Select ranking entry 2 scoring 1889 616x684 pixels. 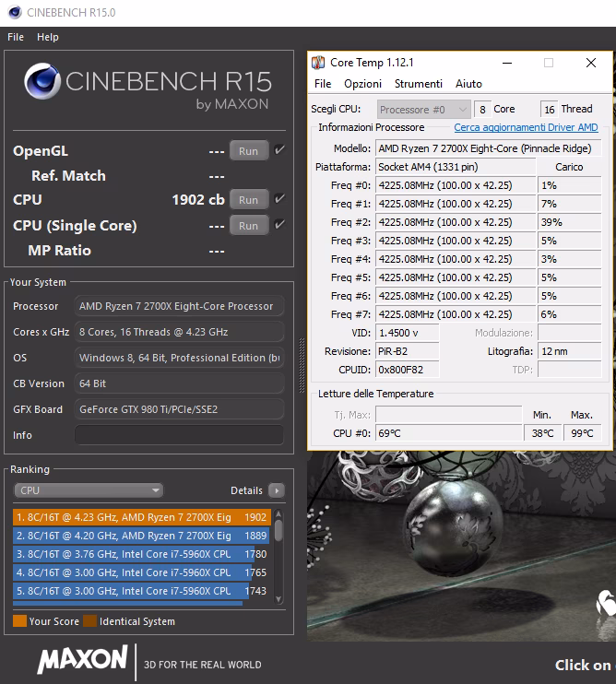click(142, 536)
